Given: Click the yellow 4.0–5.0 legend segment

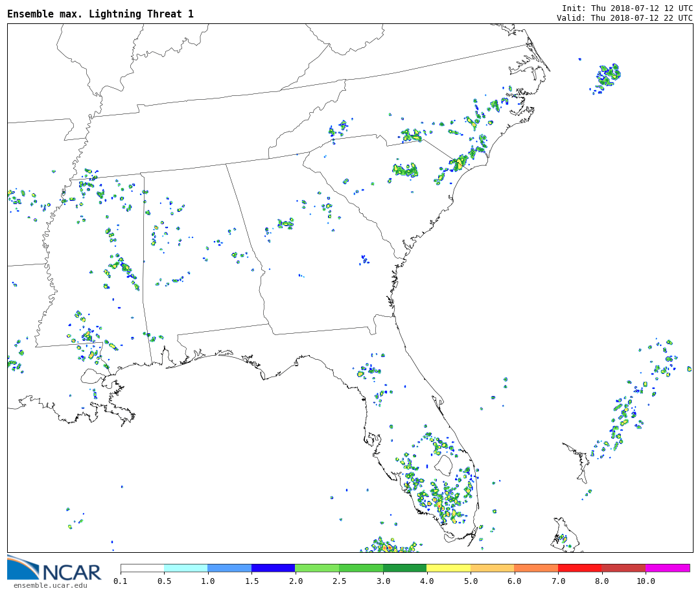Looking at the screenshot, I should coord(448,568).
